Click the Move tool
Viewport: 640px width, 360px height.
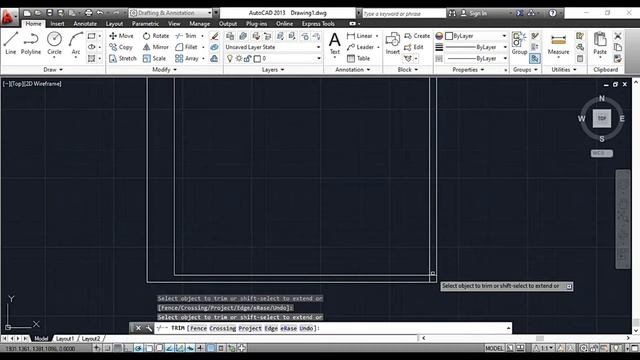[x=121, y=36]
